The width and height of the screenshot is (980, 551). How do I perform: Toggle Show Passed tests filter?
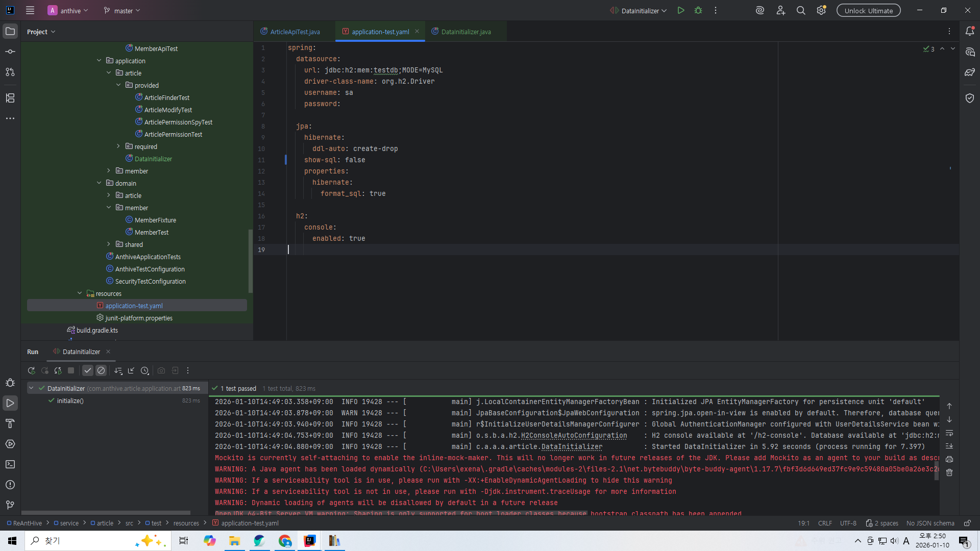[x=88, y=371]
